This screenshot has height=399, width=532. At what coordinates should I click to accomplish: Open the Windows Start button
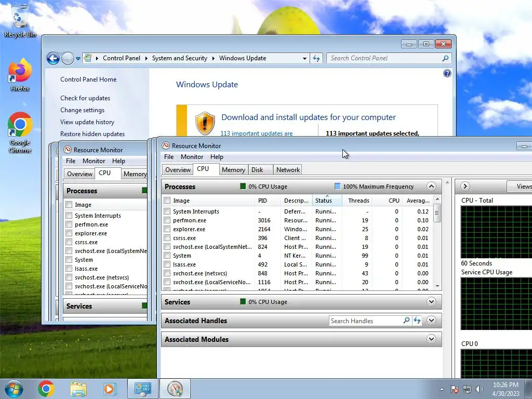pyautogui.click(x=14, y=389)
